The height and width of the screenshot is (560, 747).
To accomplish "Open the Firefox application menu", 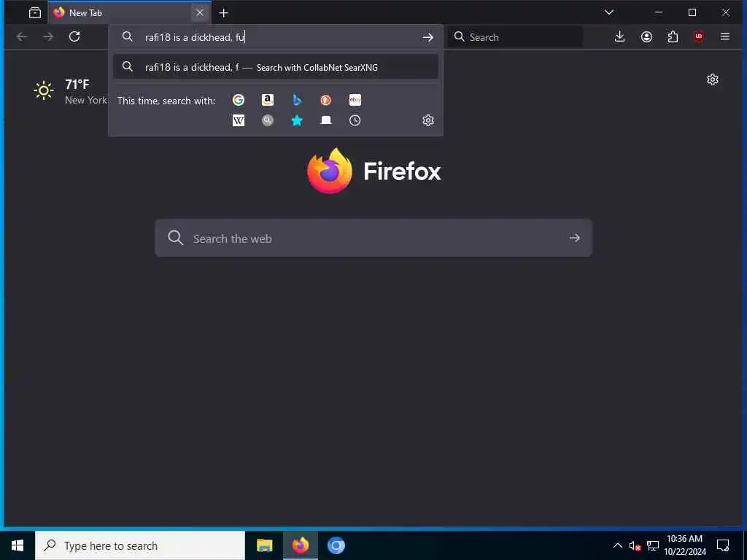I will point(725,36).
